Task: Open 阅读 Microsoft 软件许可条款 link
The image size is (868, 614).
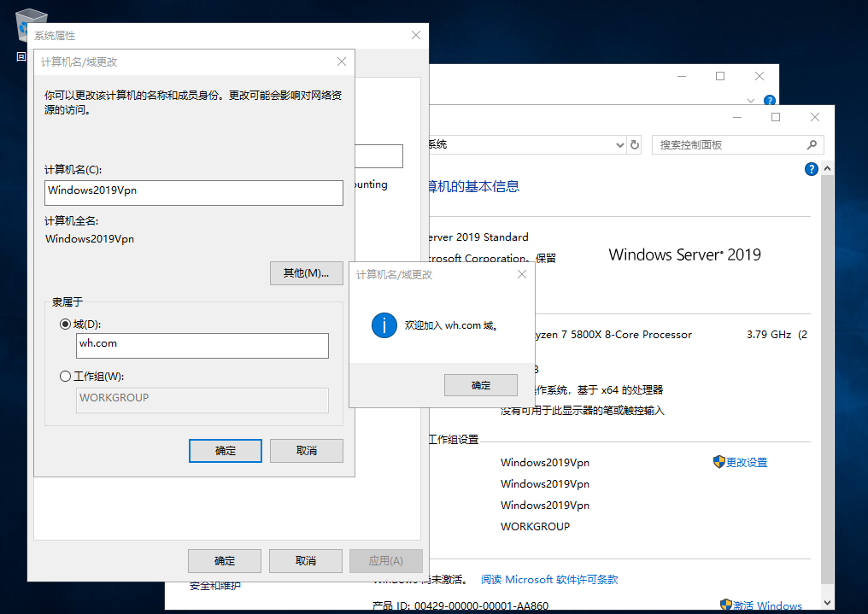Action: pos(549,580)
